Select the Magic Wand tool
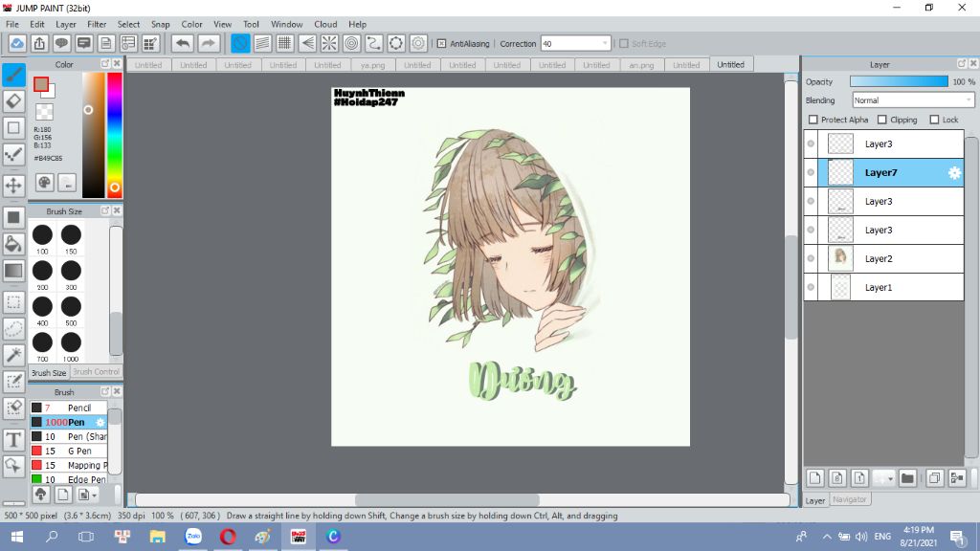This screenshot has width=980, height=551. pos(13,355)
